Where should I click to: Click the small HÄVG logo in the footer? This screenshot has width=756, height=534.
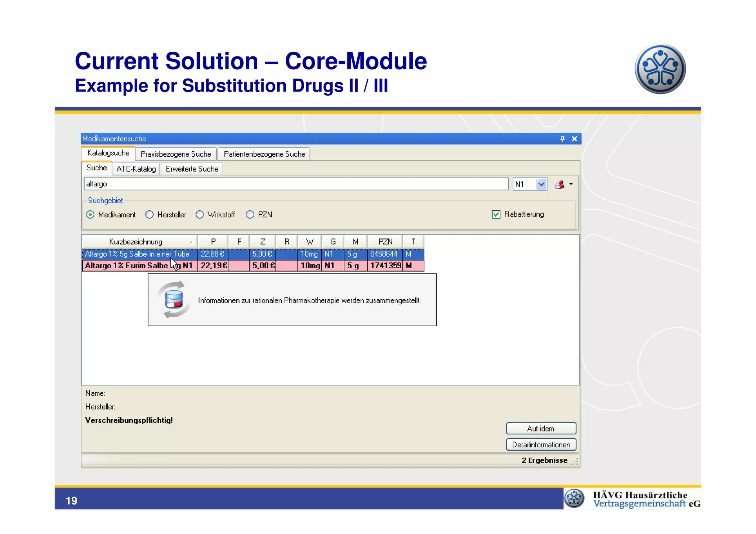pyautogui.click(x=574, y=499)
